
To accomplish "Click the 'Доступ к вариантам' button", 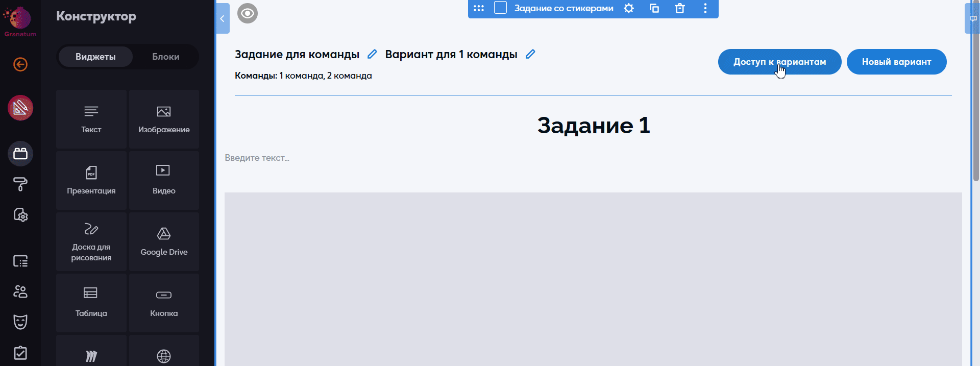I will (779, 62).
